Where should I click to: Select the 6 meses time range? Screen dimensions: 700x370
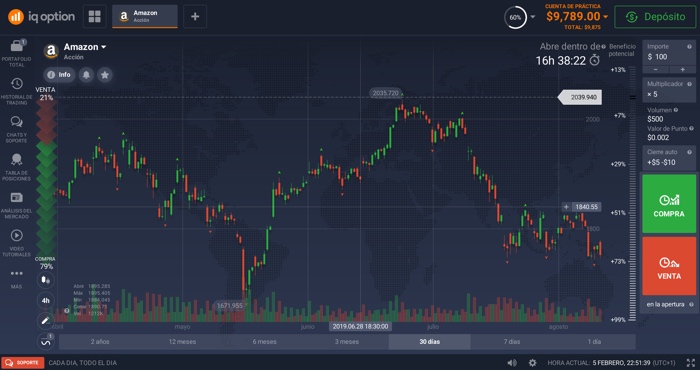click(265, 342)
